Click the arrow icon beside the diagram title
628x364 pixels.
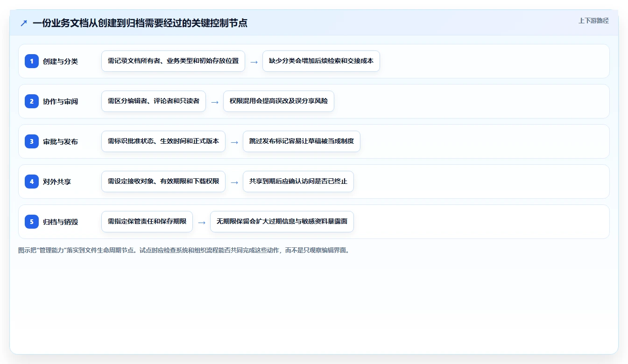(24, 23)
